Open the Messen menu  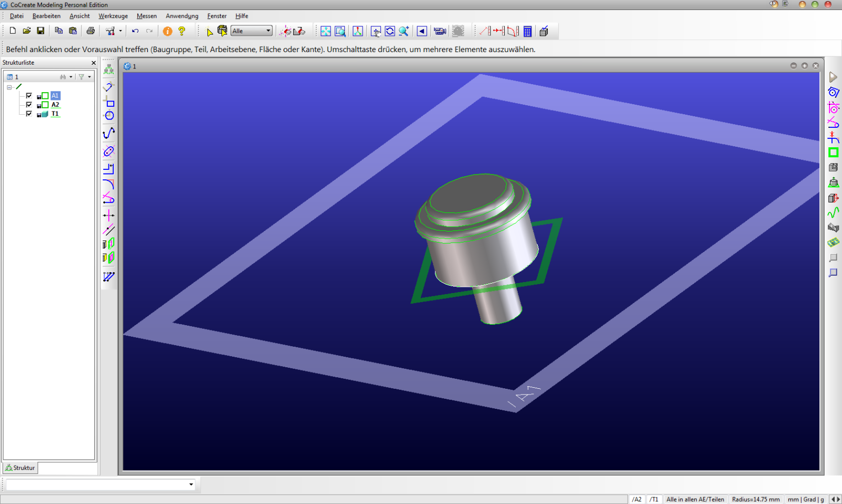(146, 16)
